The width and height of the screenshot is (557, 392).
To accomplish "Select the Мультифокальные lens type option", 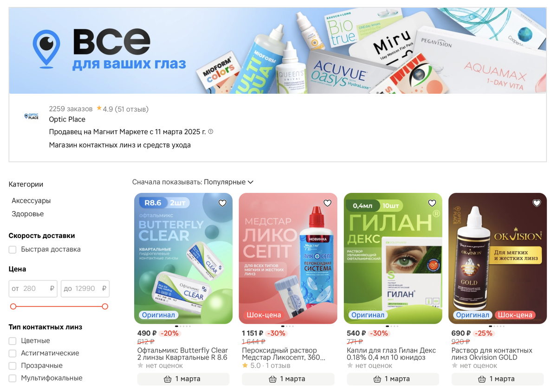I will click(13, 379).
